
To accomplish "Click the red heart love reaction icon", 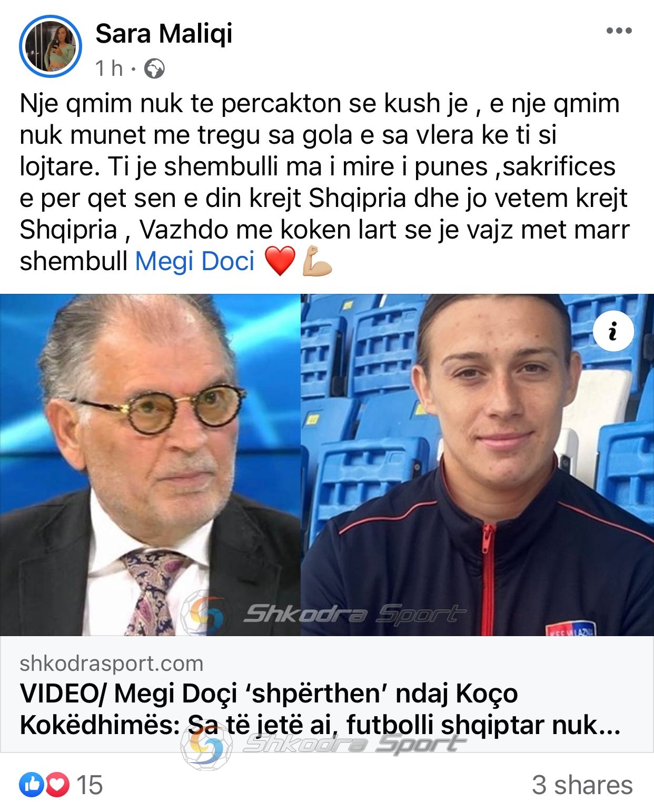I will (x=57, y=785).
